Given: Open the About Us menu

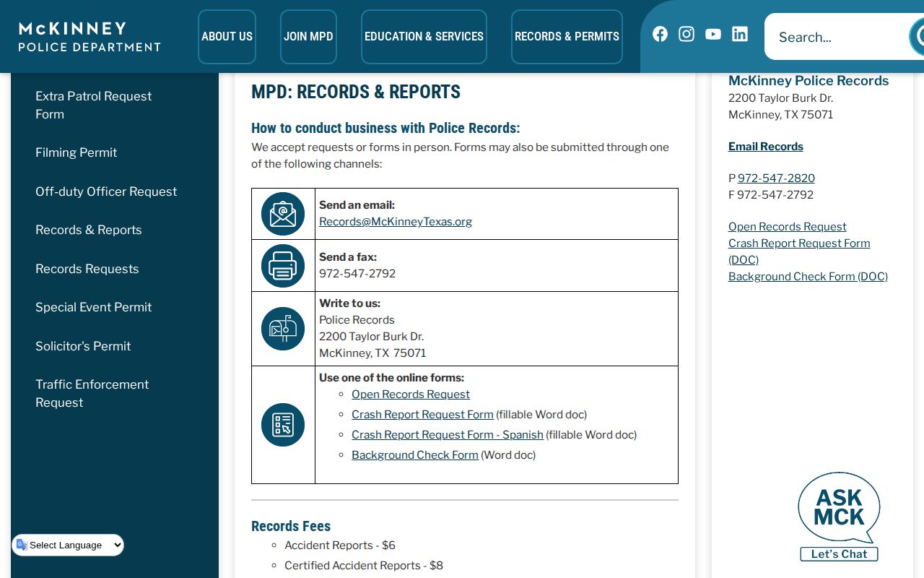Looking at the screenshot, I should pos(227,37).
